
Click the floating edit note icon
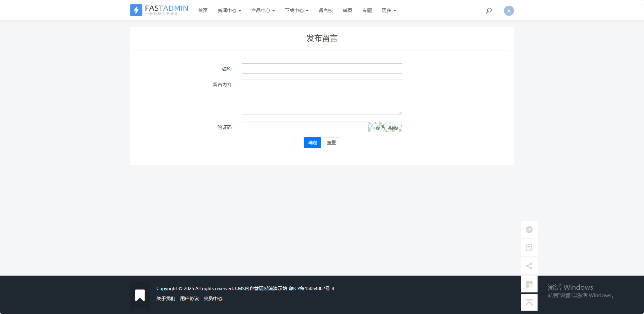pyautogui.click(x=529, y=248)
